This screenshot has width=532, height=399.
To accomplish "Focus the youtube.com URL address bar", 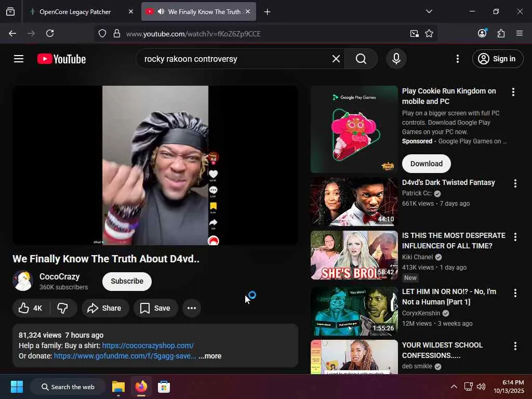I will click(193, 34).
